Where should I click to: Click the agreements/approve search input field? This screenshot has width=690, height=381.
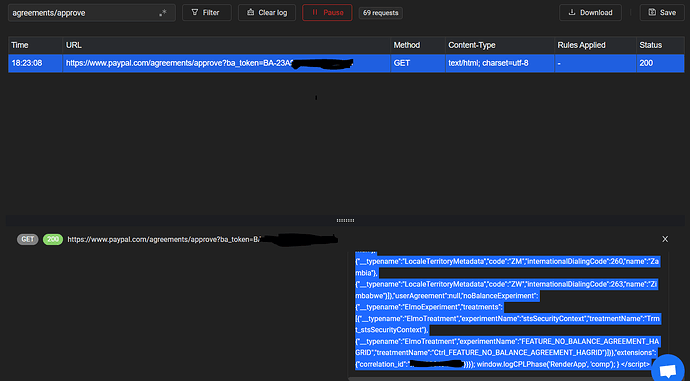pyautogui.click(x=92, y=13)
